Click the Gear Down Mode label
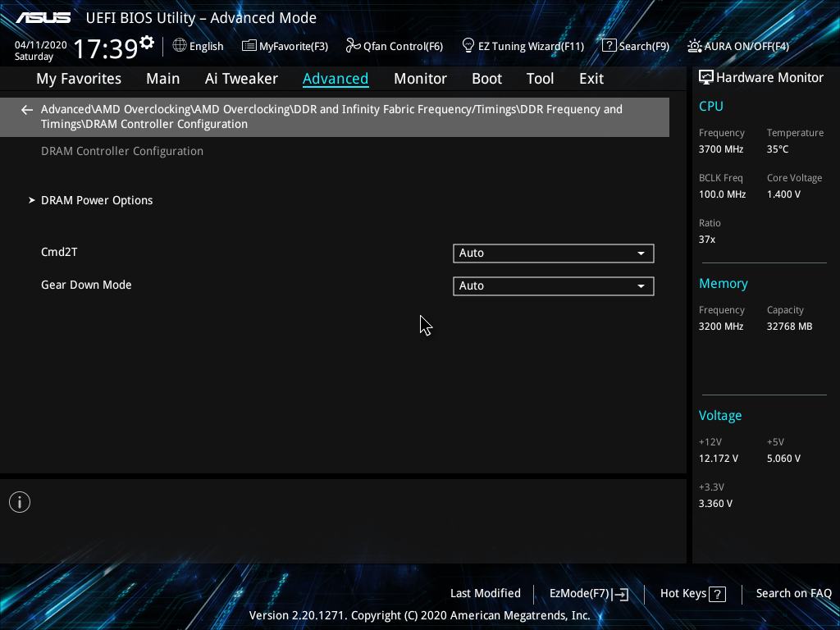The width and height of the screenshot is (840, 630). point(86,285)
